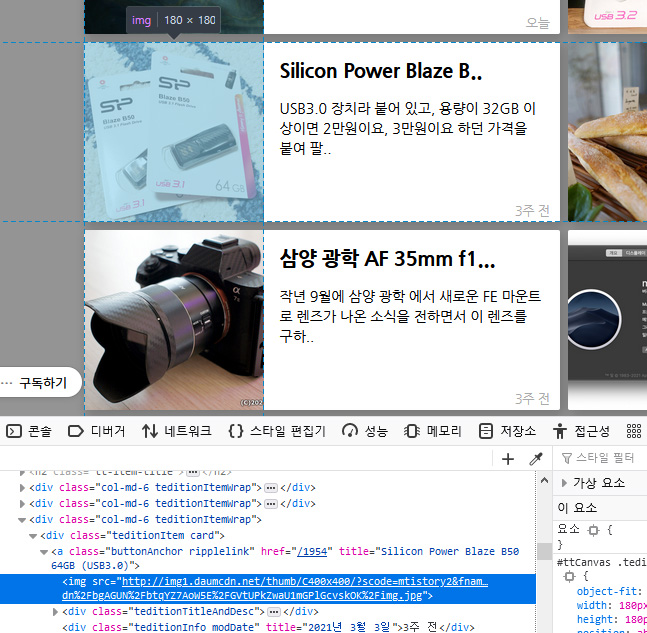Click the 오늘 date label
This screenshot has width=647, height=633.
click(x=537, y=23)
